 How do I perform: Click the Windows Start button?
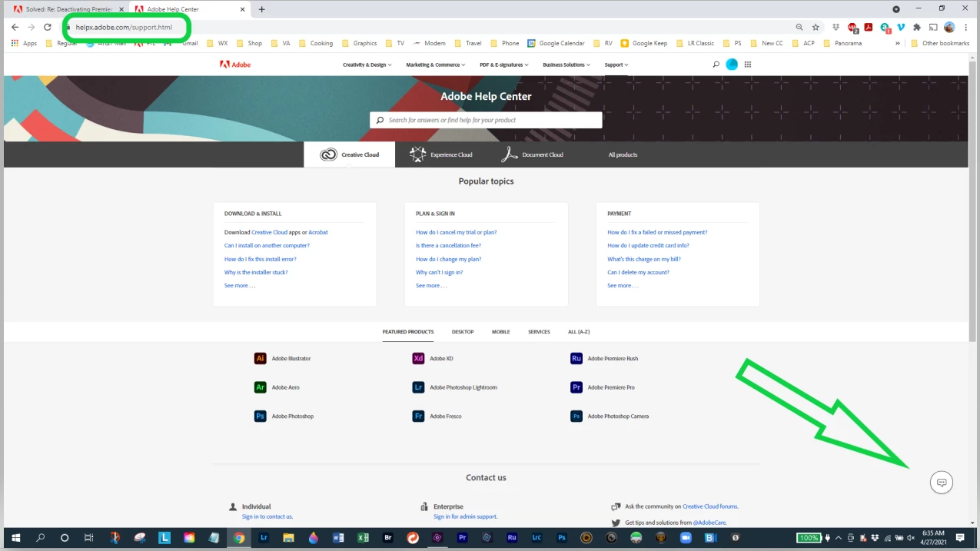(15, 538)
